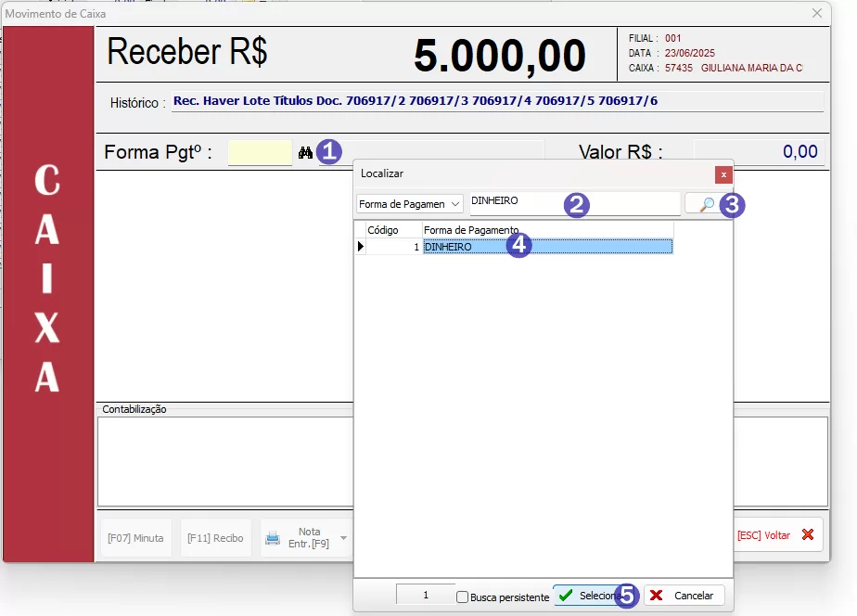The width and height of the screenshot is (857, 616).
Task: Close the Localizar dialog with red x
Action: point(723,174)
